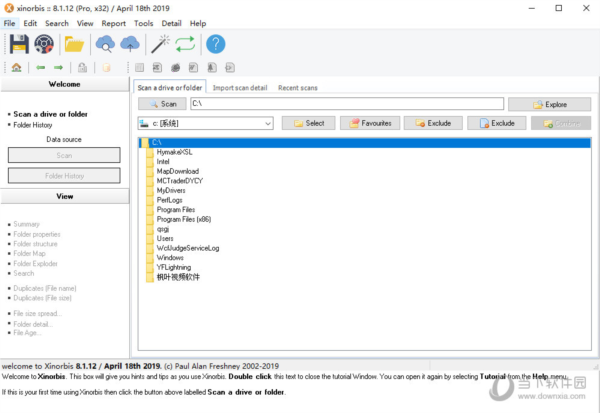Click the Folder History sidebar link
Screen dimensions: 600x413
33,125
